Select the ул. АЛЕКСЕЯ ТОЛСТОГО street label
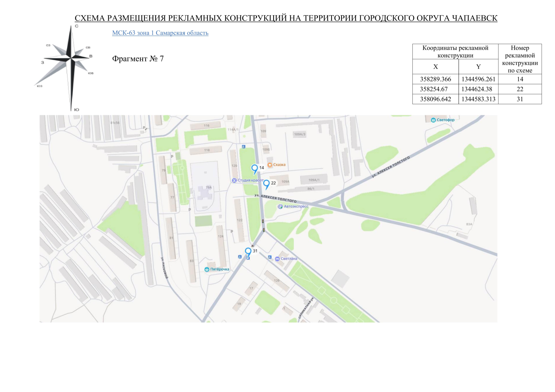Viewport: 555px width, 392px height. click(275, 198)
